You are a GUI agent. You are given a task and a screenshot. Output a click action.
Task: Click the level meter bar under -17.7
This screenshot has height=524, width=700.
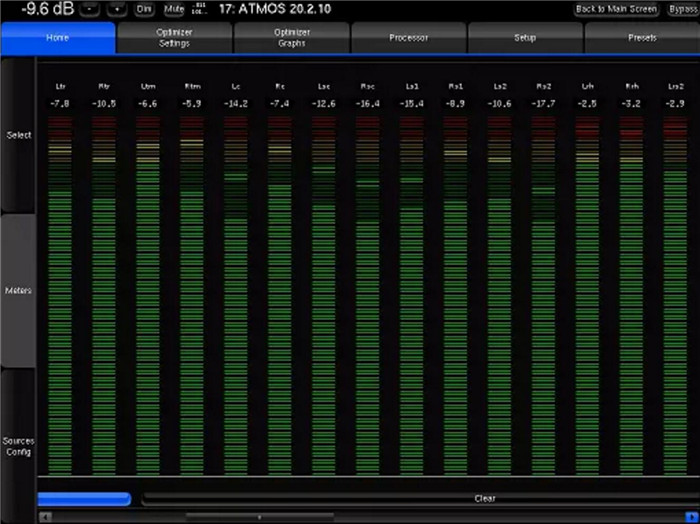point(543,295)
